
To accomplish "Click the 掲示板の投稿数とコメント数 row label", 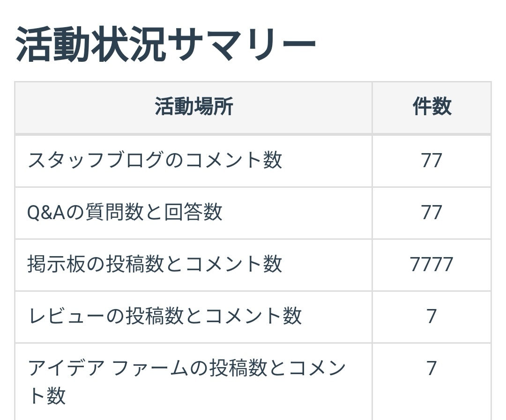I will click(155, 264).
